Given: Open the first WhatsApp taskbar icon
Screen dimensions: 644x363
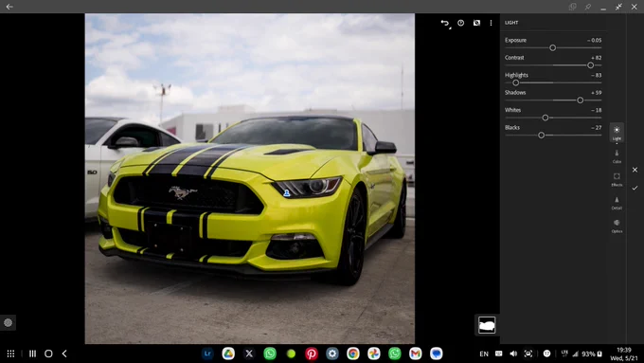Looking at the screenshot, I should pos(270,354).
